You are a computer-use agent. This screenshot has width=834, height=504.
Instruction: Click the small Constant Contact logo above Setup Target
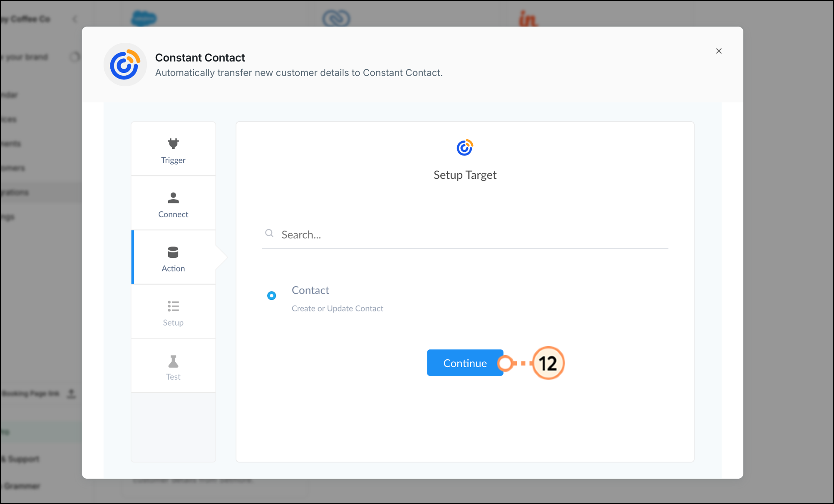(x=465, y=147)
